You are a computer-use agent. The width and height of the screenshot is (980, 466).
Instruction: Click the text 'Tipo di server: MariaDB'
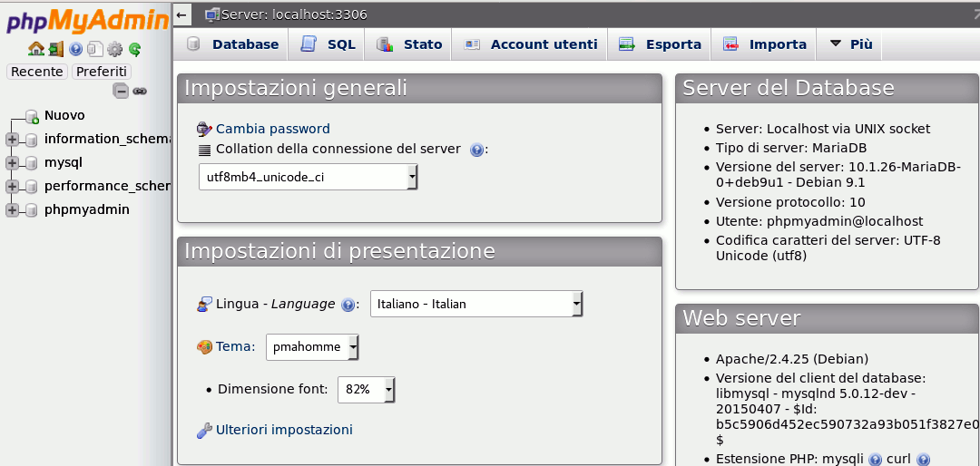pos(791,148)
